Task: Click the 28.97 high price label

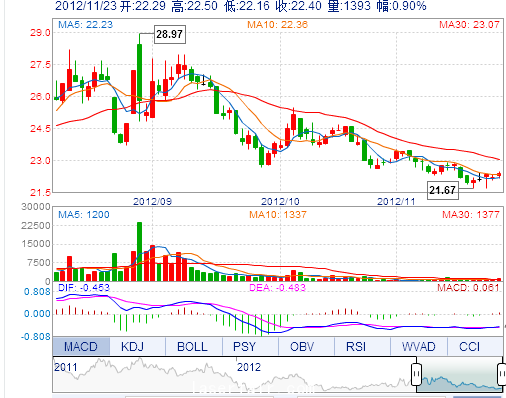Action: click(x=169, y=34)
